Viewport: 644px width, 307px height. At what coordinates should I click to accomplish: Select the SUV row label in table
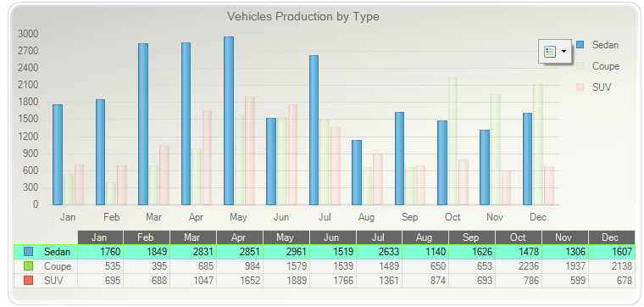[x=53, y=281]
